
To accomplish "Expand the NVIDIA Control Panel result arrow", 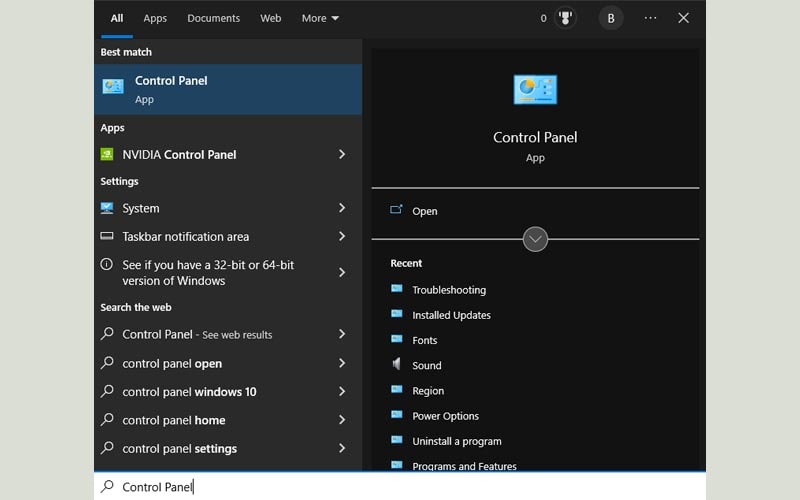I will [342, 154].
